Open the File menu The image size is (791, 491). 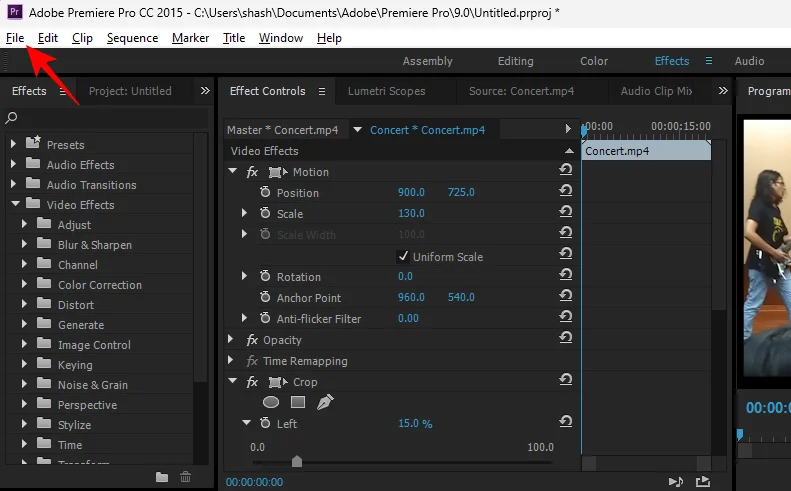[x=14, y=38]
